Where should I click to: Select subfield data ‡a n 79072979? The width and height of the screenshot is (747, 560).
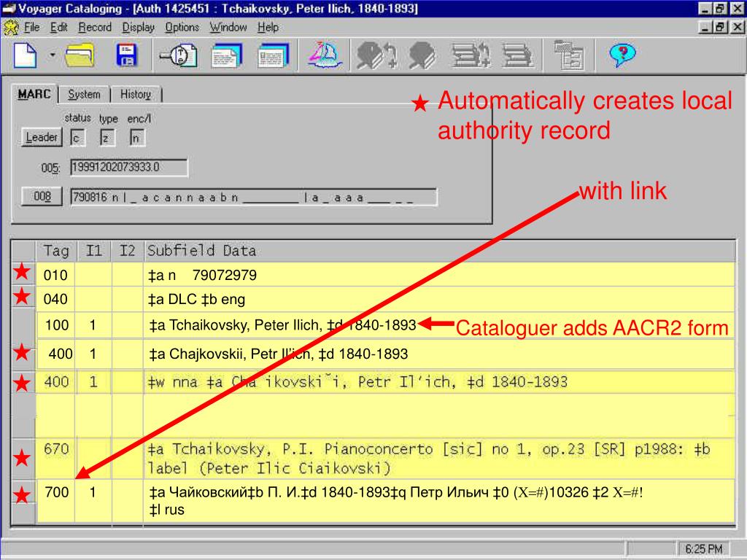pyautogui.click(x=438, y=275)
